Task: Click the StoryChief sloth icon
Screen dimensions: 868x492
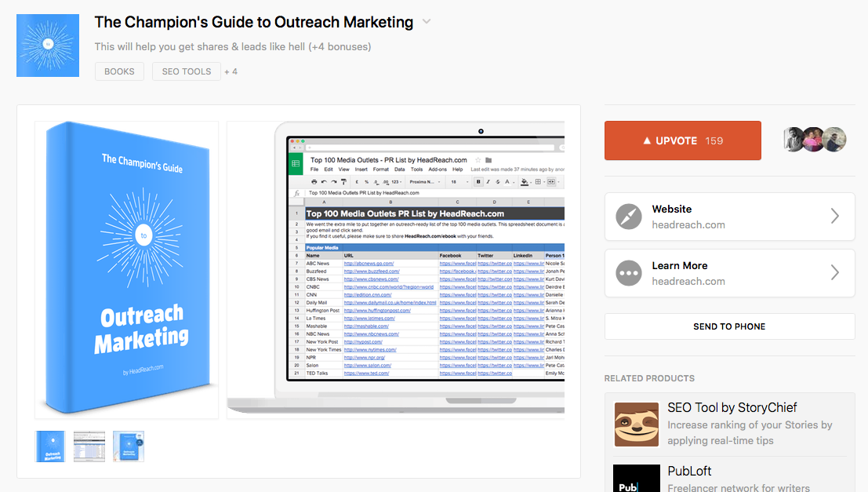Action: pyautogui.click(x=637, y=425)
